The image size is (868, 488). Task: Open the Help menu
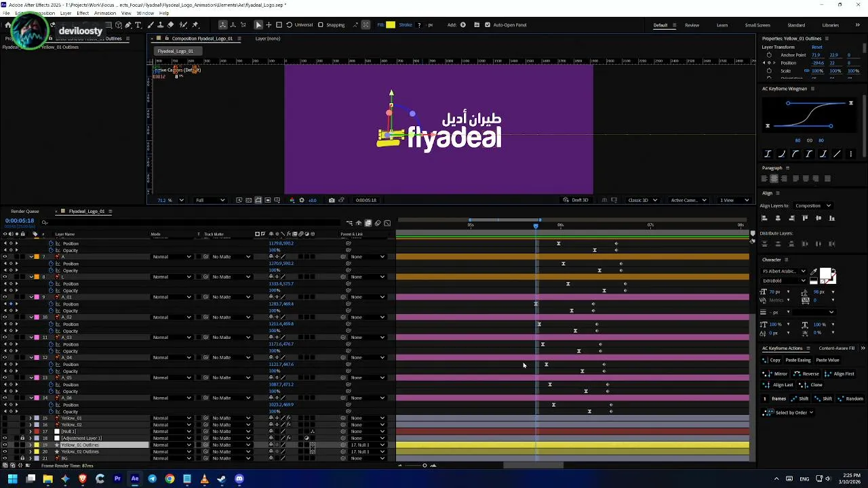pos(164,13)
